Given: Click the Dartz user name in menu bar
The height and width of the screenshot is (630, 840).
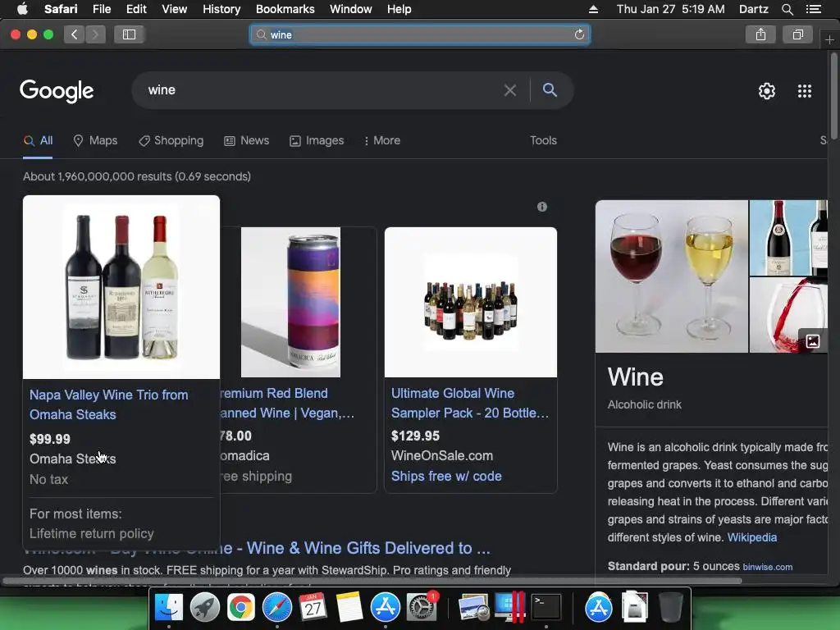Looking at the screenshot, I should pyautogui.click(x=753, y=9).
